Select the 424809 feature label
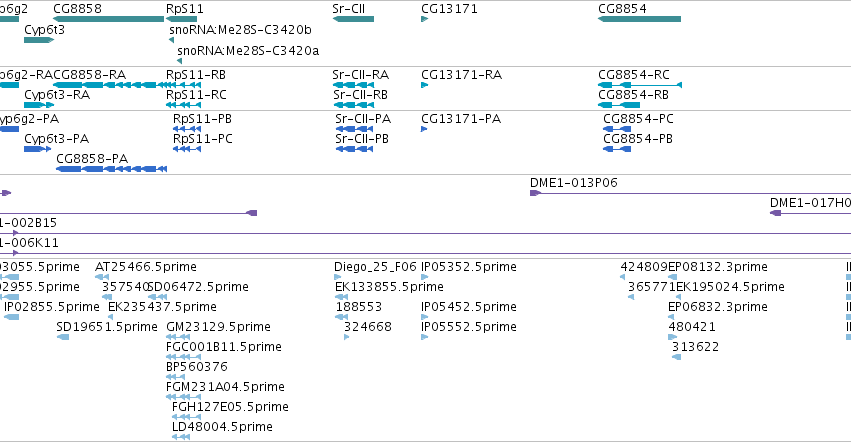851x442 pixels. [644, 267]
